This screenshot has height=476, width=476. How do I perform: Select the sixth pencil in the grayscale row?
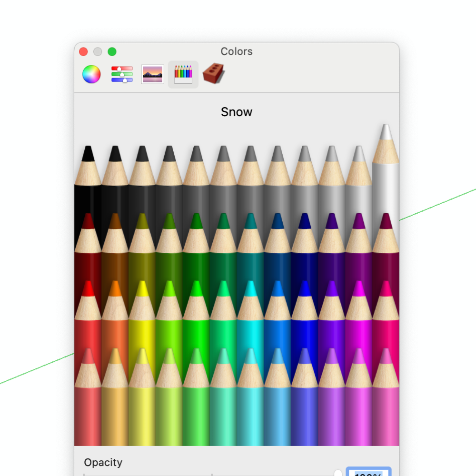[223, 179]
